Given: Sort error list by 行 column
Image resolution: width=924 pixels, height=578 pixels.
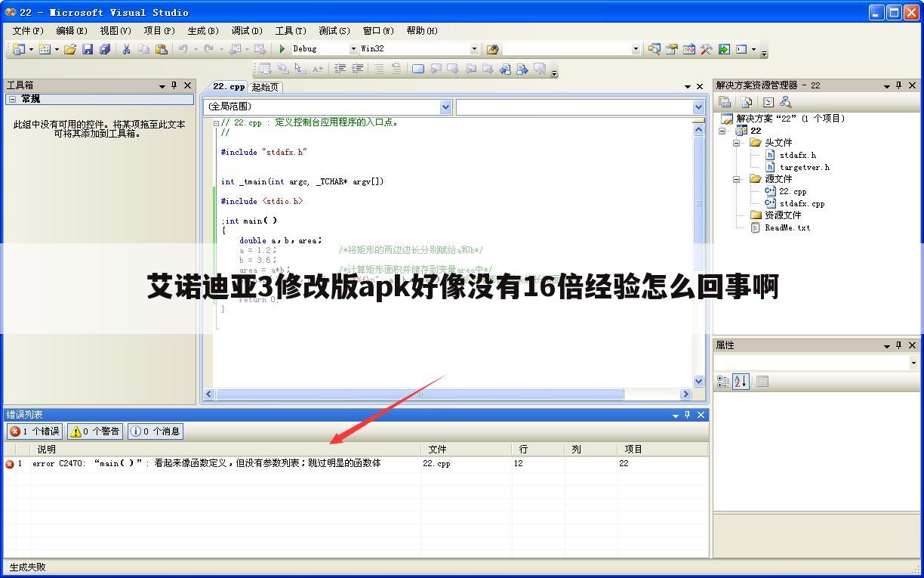Looking at the screenshot, I should click(x=537, y=449).
